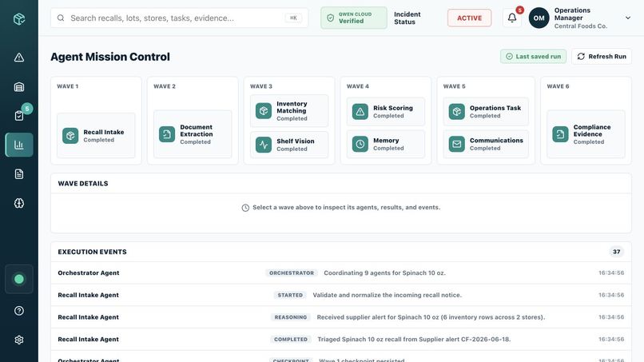The image size is (644, 362).
Task: Select the Wave 1 card
Action: tap(96, 121)
